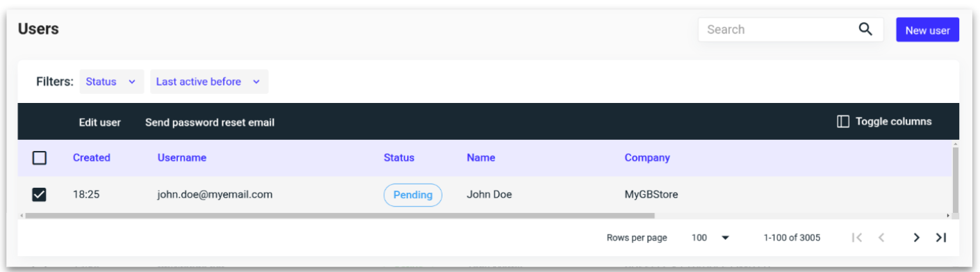Go to the previous page
Viewport: 980px width, 272px height.
881,238
